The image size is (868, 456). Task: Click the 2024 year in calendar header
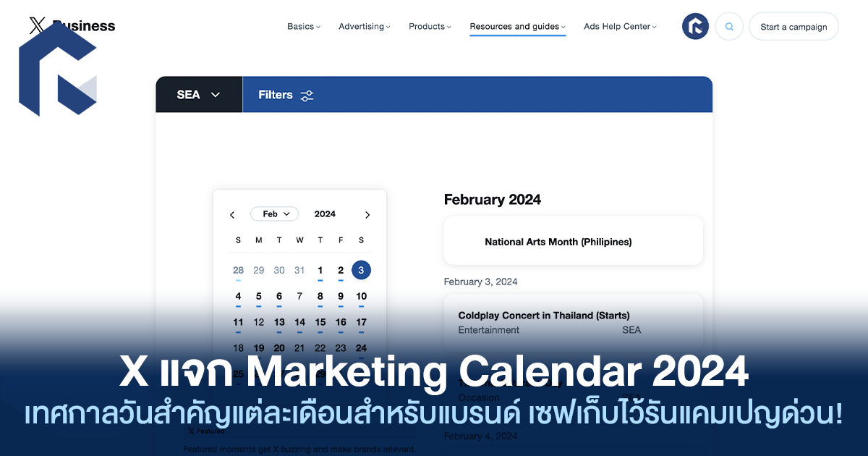(x=325, y=214)
